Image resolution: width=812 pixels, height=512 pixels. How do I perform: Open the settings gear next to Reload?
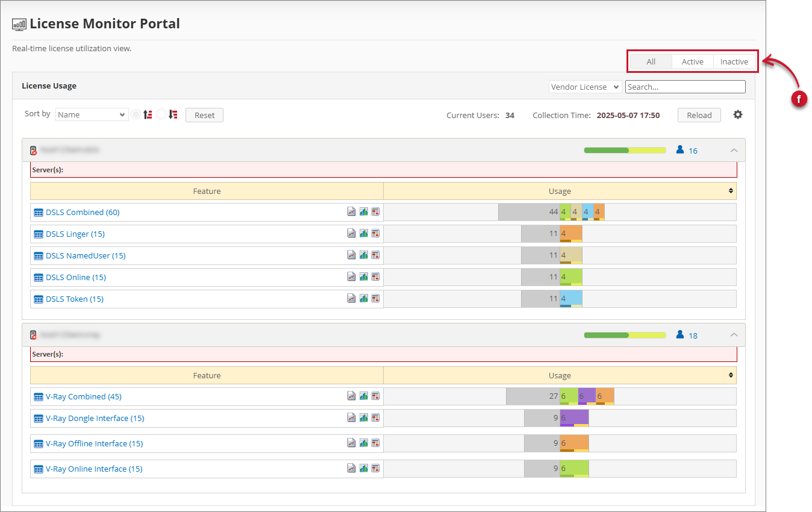click(x=738, y=114)
